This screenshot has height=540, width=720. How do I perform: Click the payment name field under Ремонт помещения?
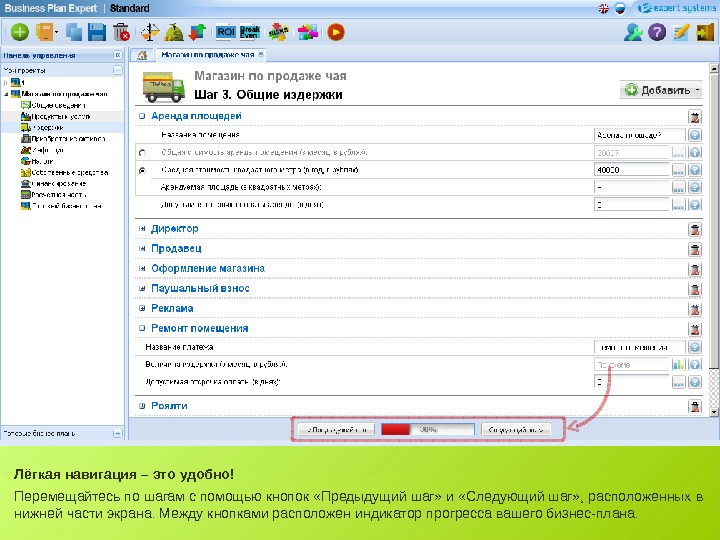click(639, 347)
